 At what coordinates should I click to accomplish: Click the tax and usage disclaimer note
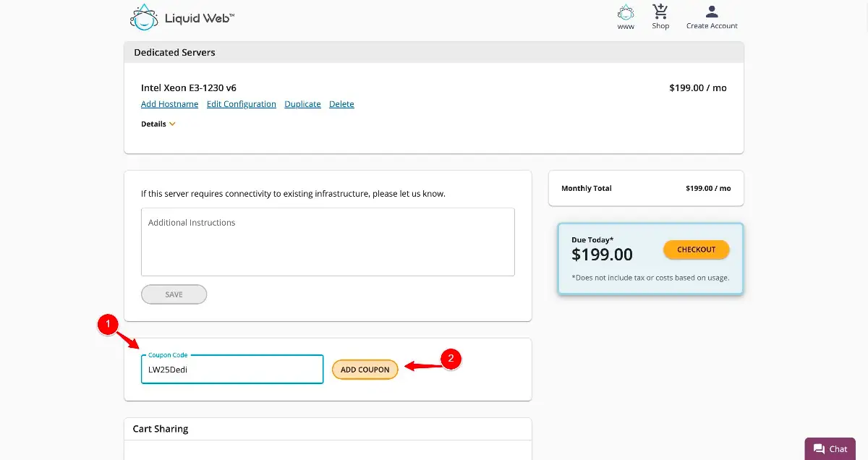click(x=650, y=278)
